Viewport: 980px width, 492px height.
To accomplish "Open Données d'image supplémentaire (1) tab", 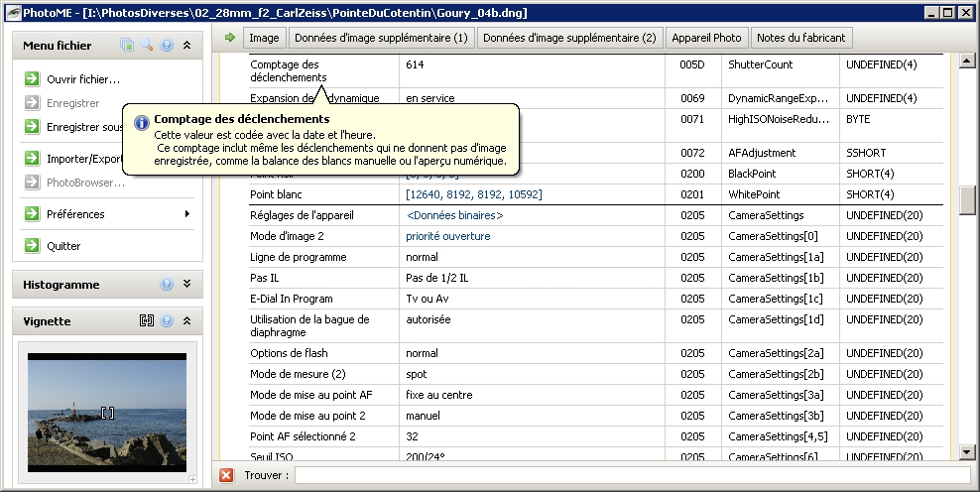I will click(381, 38).
